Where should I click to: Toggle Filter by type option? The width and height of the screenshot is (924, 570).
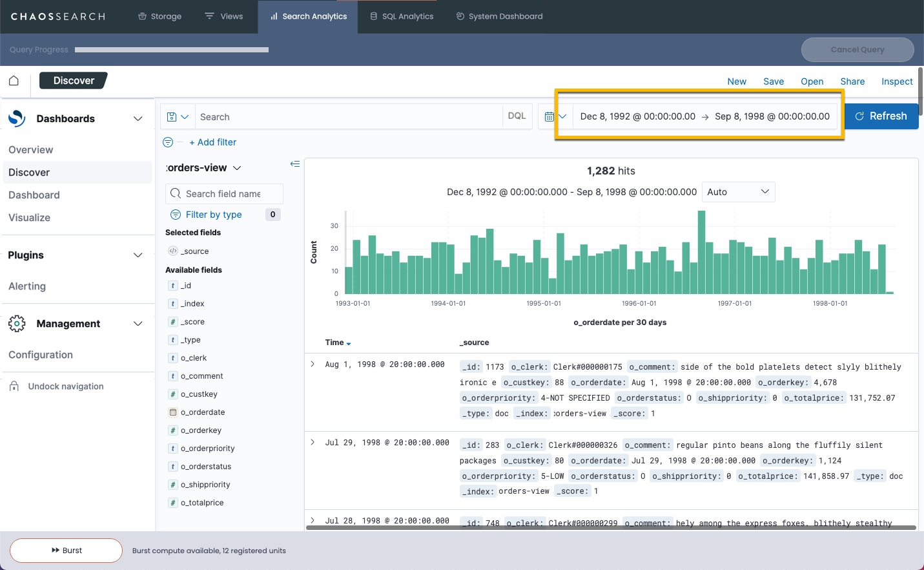click(213, 215)
